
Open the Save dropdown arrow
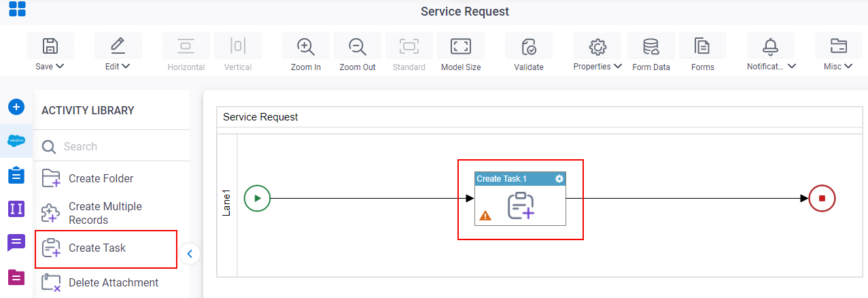coord(60,67)
